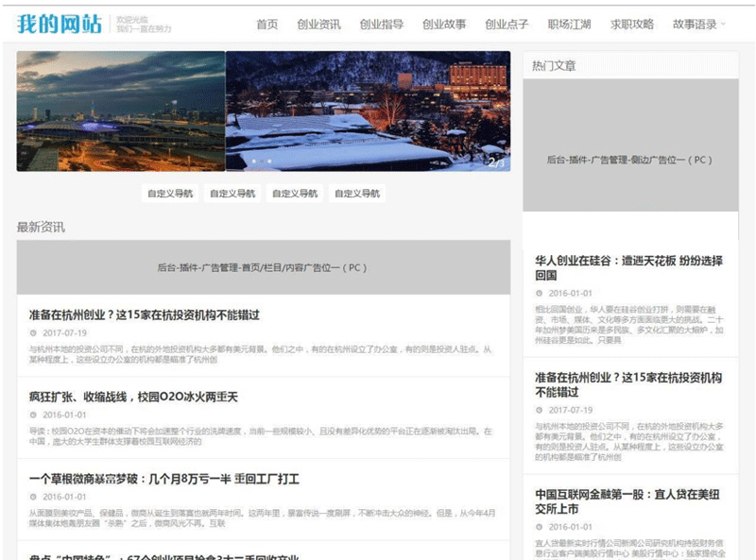Expand the 故事语录 dropdown arrow
Screen dimensions: 756x560
point(723,25)
